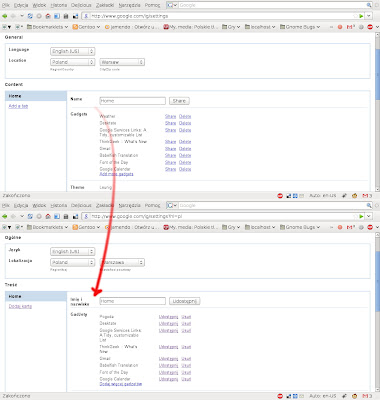Click Home icon in Polish settings window toolbar
This screenshot has height=400, width=380.
(48, 216)
